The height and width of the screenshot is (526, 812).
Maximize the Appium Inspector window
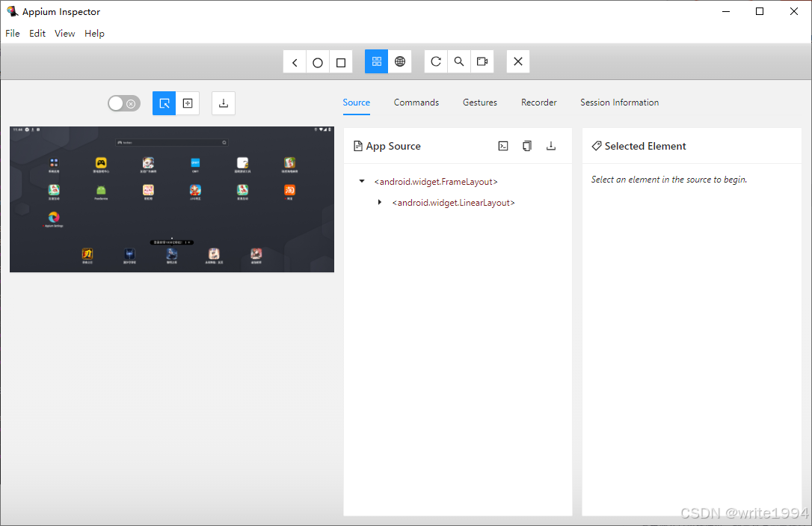coord(760,11)
